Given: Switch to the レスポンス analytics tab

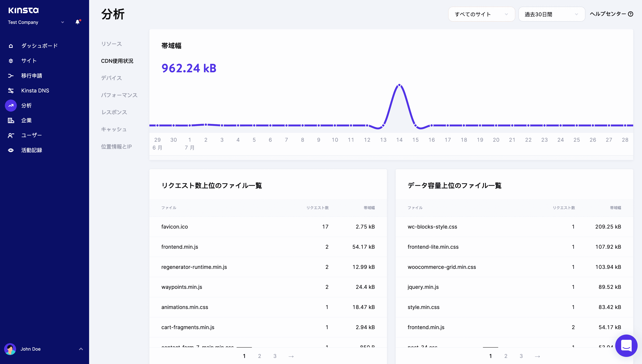Looking at the screenshot, I should (x=114, y=112).
